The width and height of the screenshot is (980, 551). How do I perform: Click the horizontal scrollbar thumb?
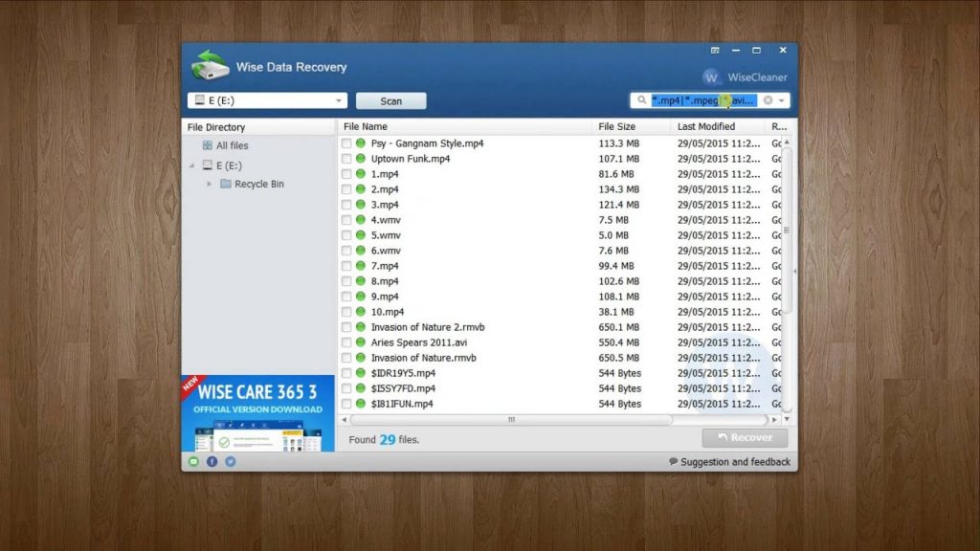[x=511, y=419]
